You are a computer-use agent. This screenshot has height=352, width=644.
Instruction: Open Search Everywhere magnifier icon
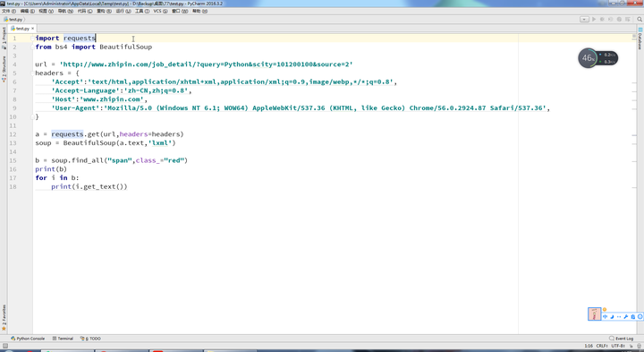coord(640,20)
